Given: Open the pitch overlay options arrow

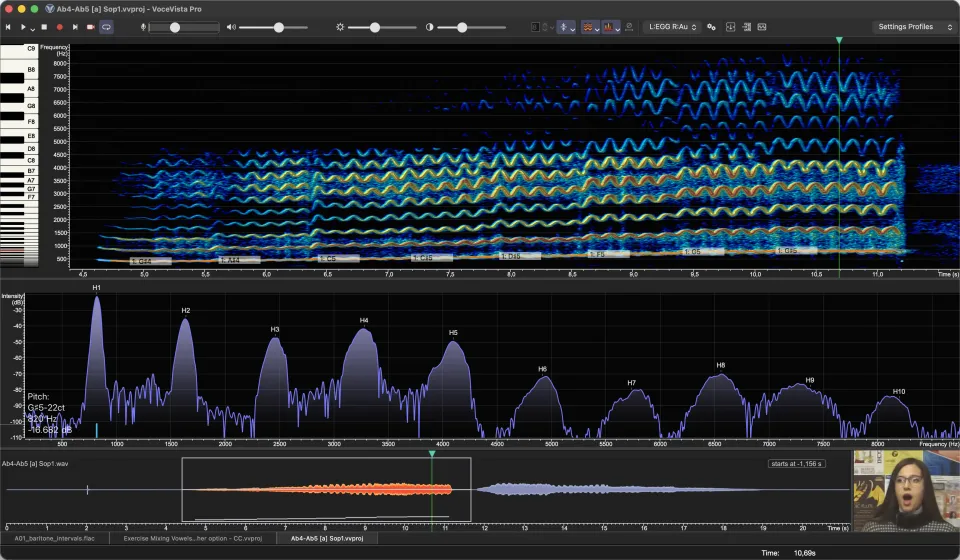Looking at the screenshot, I should pos(572,29).
